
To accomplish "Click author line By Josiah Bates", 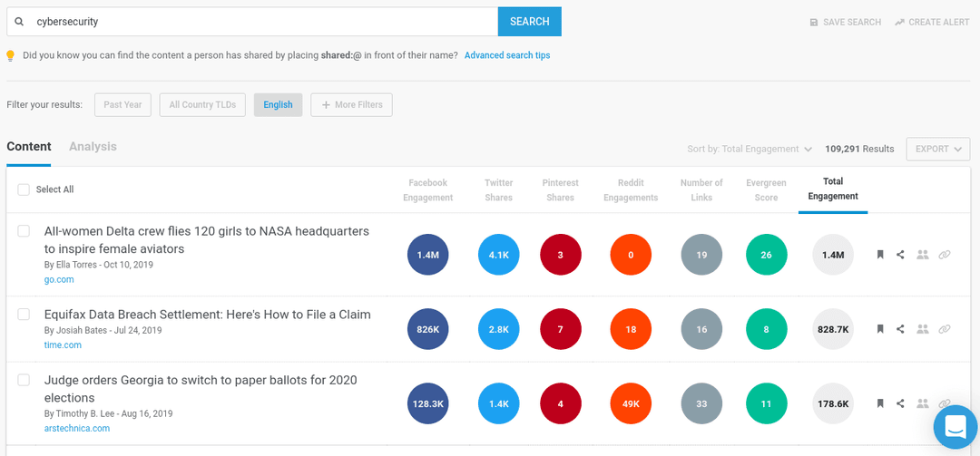I will pos(103,331).
